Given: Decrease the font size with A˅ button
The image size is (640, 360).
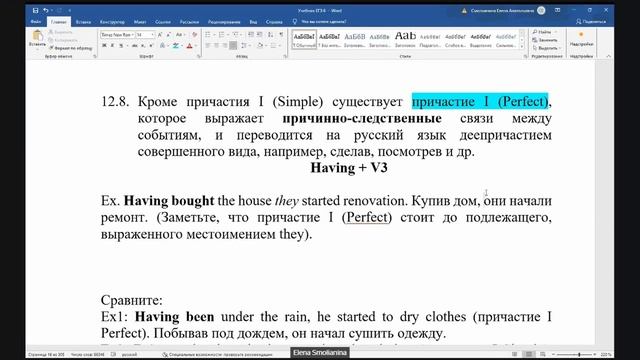Looking at the screenshot, I should tap(168, 35).
